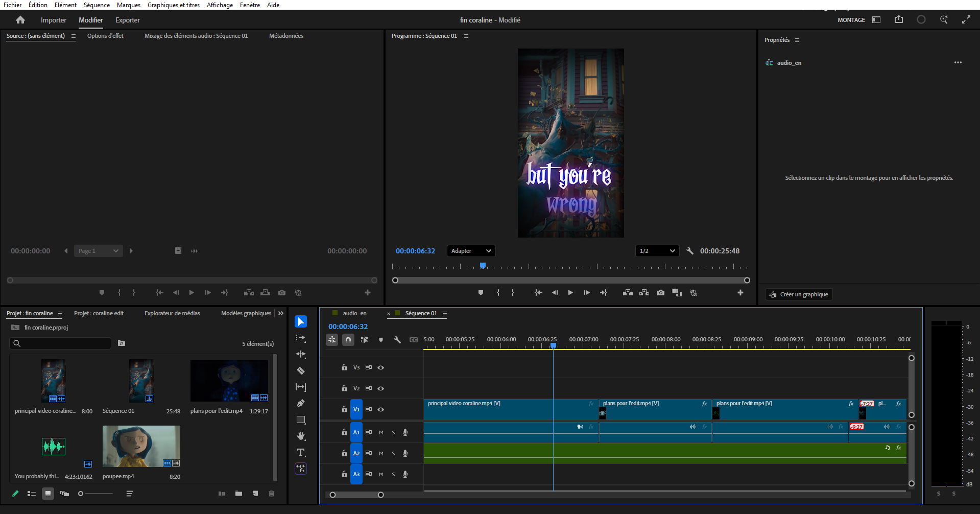Toggle Snap in timeline
This screenshot has width=980, height=514.
pyautogui.click(x=348, y=340)
